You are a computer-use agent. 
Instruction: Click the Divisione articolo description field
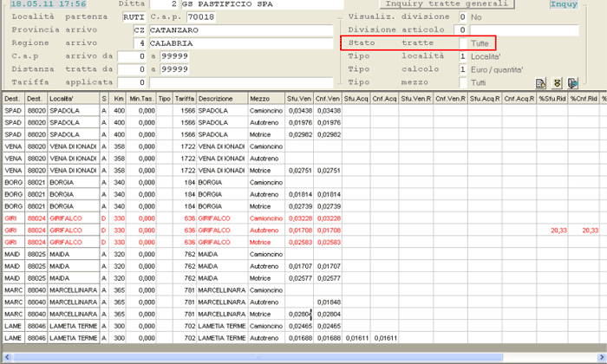coord(523,29)
